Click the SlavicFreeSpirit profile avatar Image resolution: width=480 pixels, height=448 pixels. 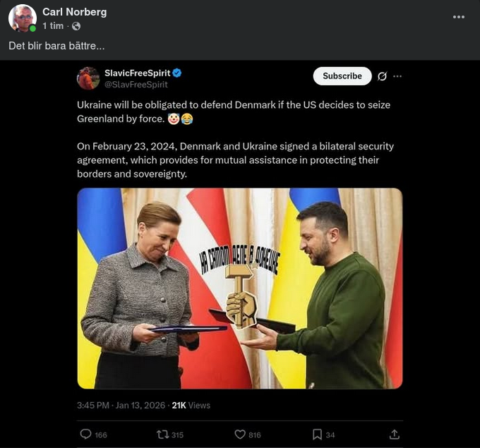point(88,78)
